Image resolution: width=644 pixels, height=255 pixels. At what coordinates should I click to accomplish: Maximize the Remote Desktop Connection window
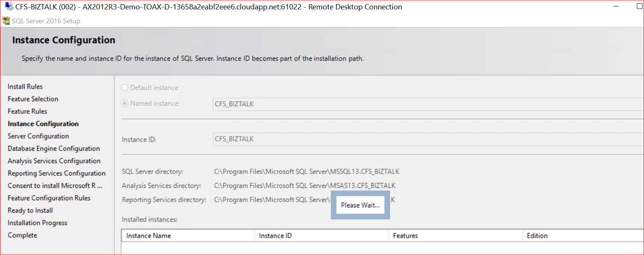click(639, 6)
